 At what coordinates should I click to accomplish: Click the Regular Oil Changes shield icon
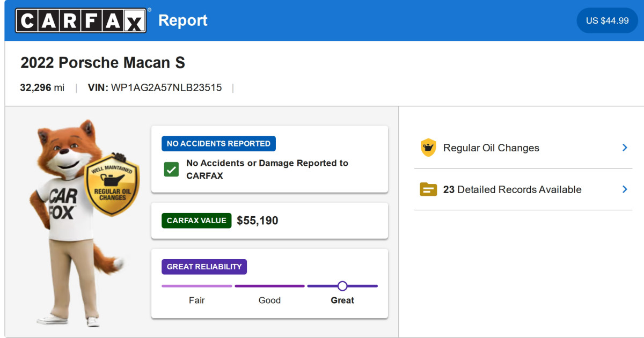[428, 148]
